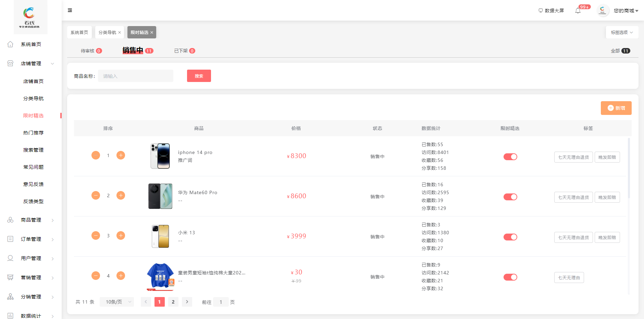Open 分类导航 in sidebar menu

[33, 98]
